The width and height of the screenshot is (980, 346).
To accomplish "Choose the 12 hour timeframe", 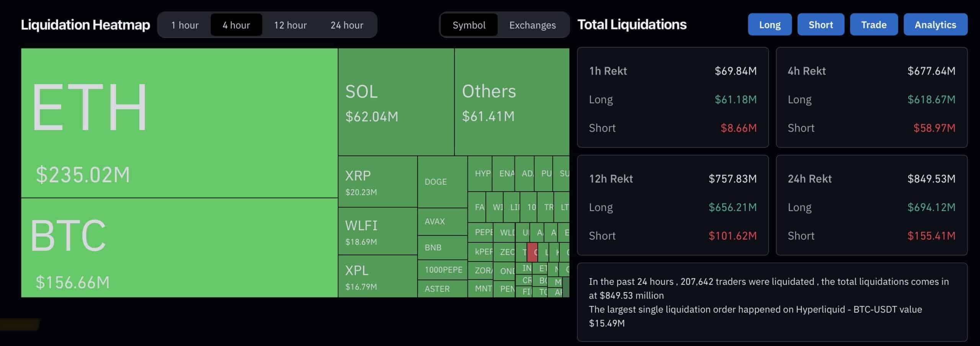I will click(x=290, y=25).
